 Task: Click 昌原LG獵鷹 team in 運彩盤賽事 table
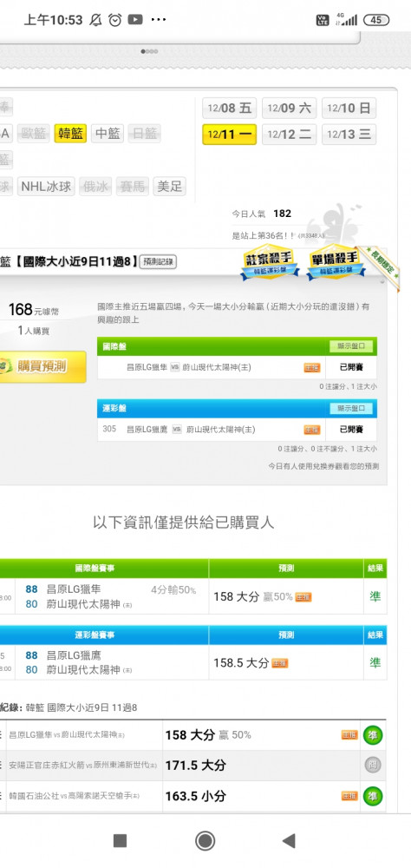click(x=74, y=656)
